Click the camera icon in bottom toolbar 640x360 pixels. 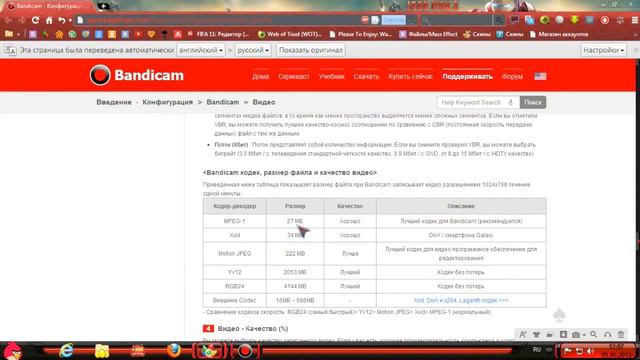point(576,335)
